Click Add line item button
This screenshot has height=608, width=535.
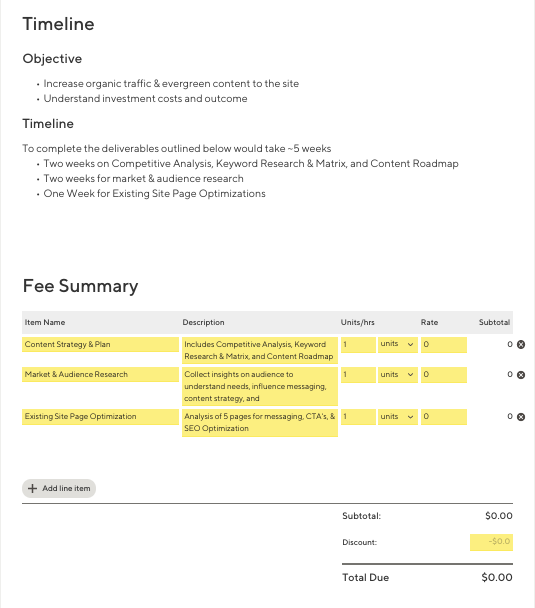click(59, 488)
